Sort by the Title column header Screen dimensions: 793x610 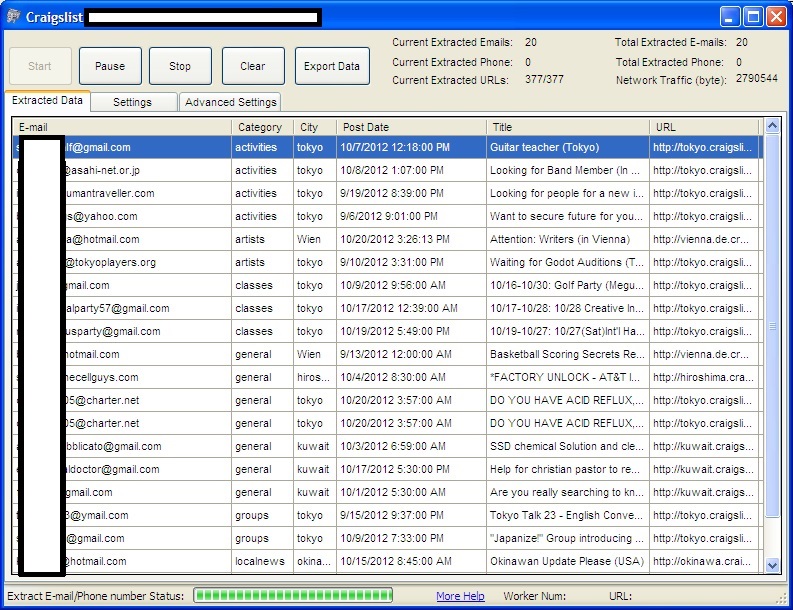click(x=567, y=127)
